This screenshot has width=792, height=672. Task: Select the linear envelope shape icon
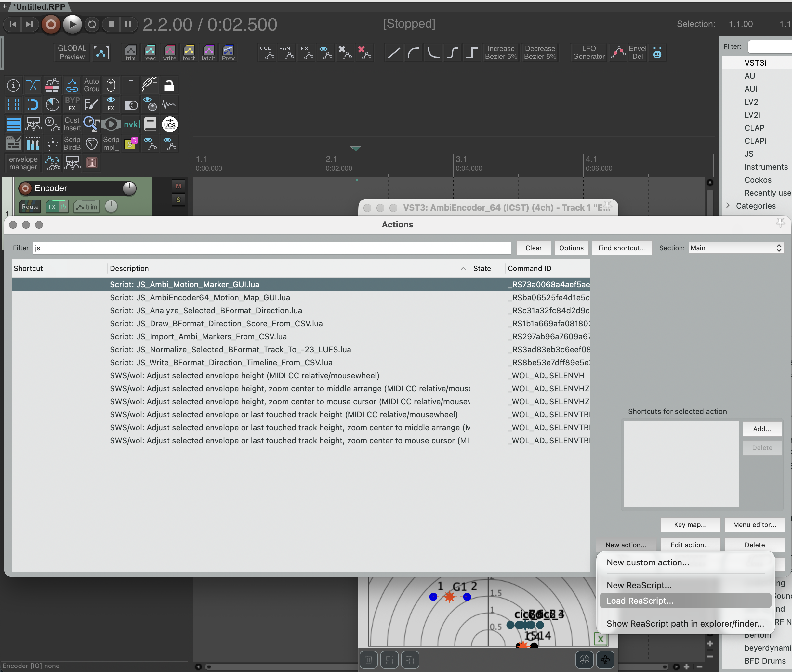pos(394,53)
